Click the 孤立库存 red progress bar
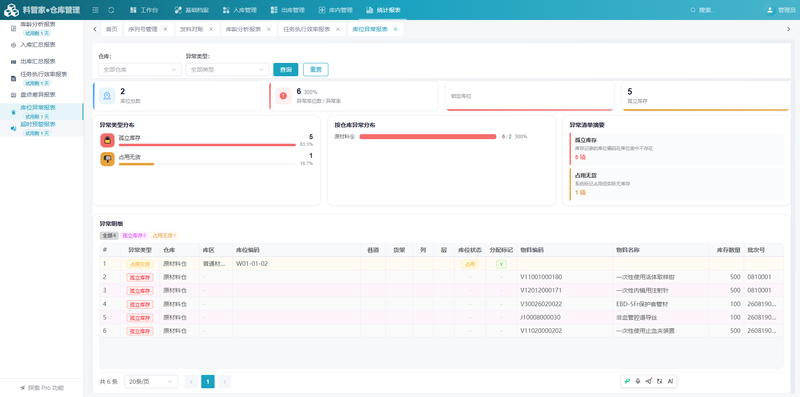 pos(207,145)
